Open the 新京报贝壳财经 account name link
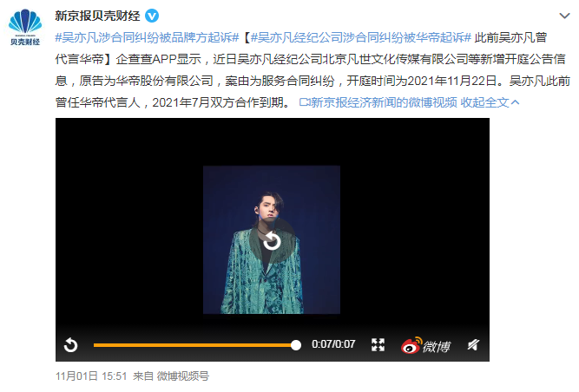Viewport: 579px width, 392px height. [97, 16]
